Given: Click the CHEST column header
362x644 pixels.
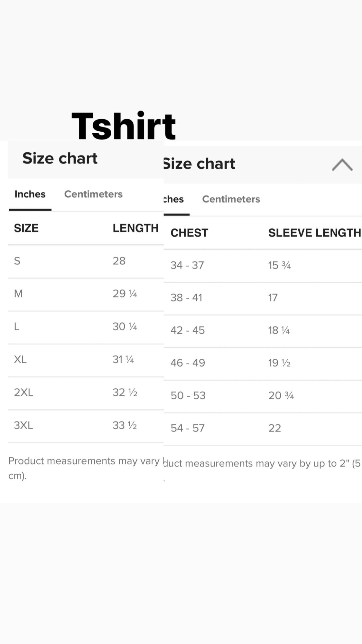Looking at the screenshot, I should click(x=189, y=233).
